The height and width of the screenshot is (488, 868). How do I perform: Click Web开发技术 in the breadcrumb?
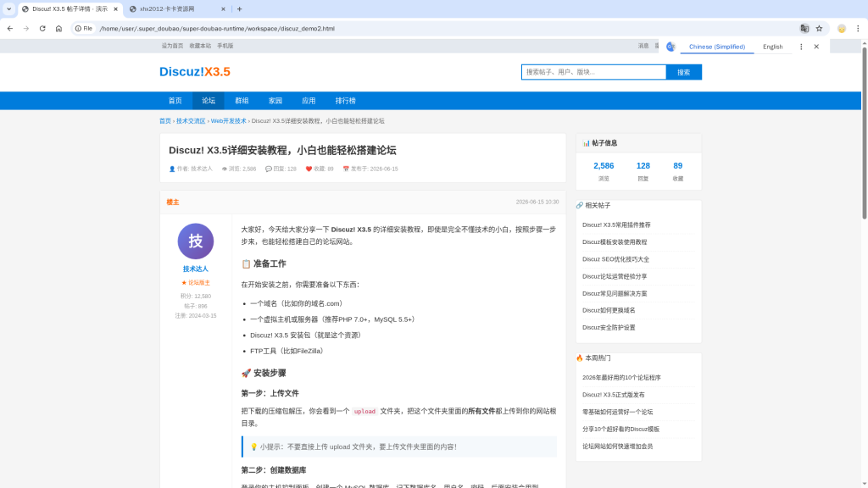point(228,121)
